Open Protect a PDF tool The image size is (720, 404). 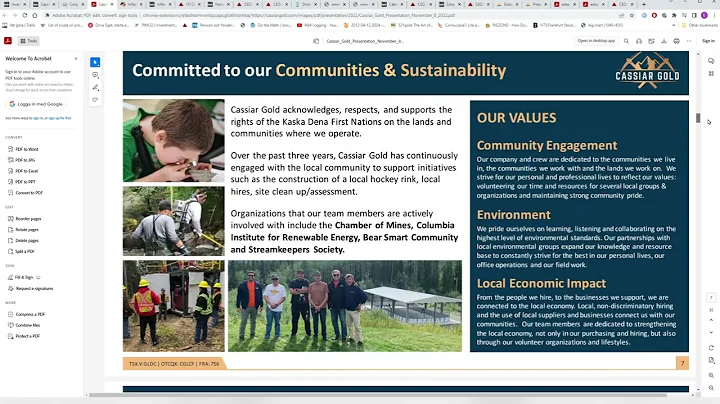click(x=24, y=336)
